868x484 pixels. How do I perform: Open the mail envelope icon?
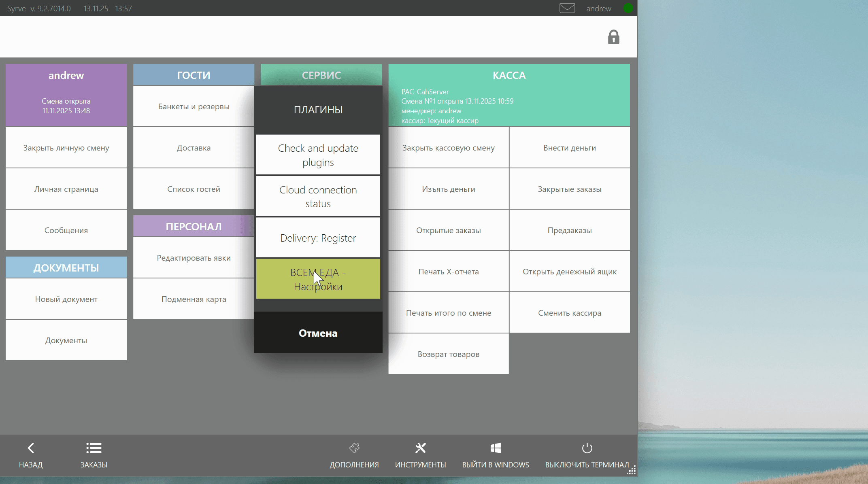click(567, 8)
